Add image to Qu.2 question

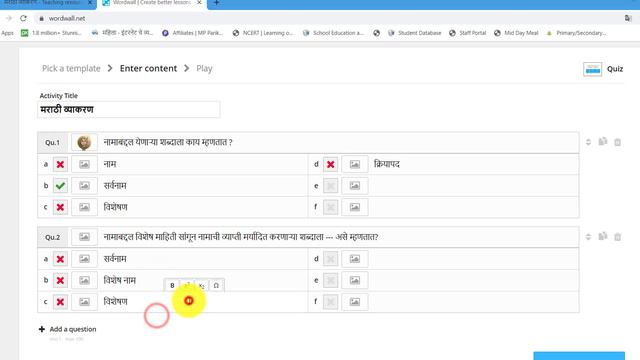(84, 237)
